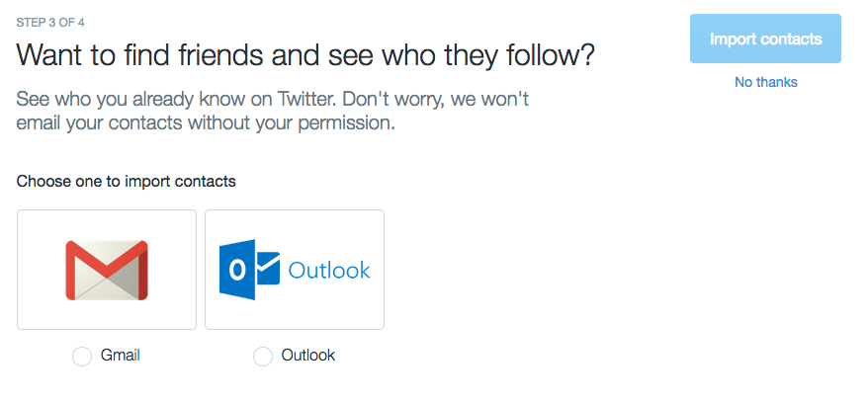Click the Import contacts button

point(765,39)
